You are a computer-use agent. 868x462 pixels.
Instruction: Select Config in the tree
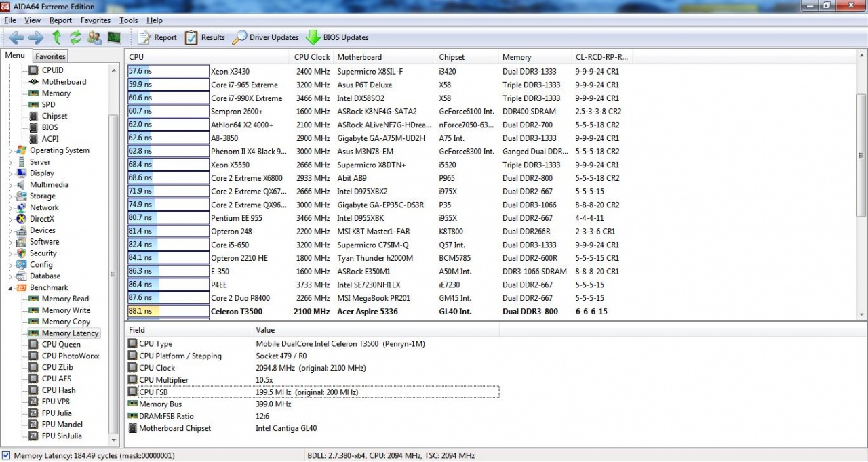click(41, 264)
